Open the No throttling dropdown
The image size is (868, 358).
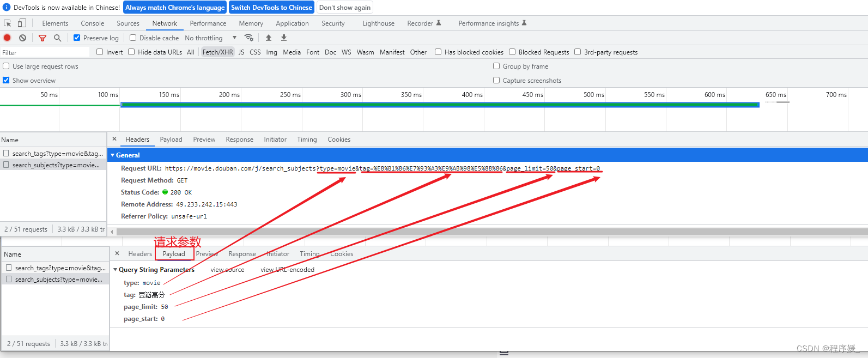tap(211, 38)
